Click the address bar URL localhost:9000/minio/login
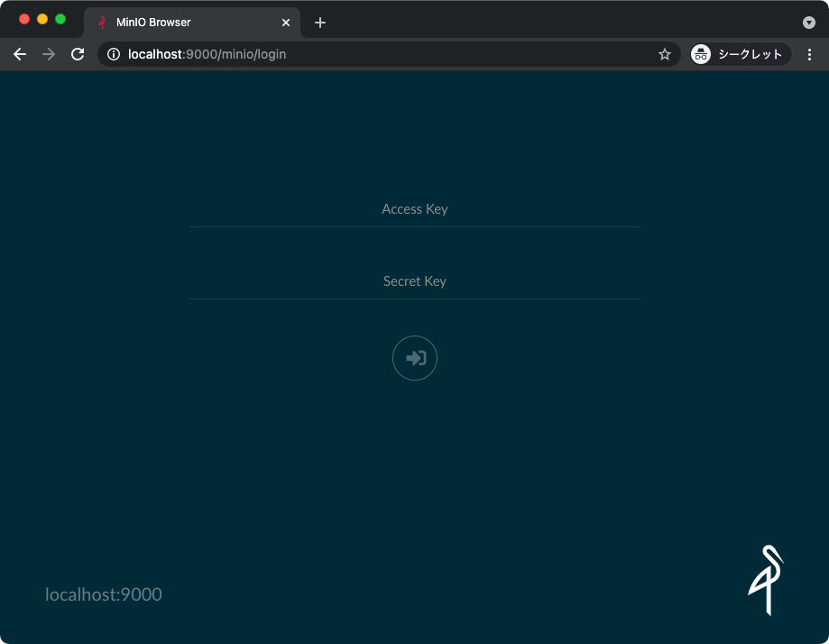Image resolution: width=829 pixels, height=644 pixels. click(x=207, y=54)
